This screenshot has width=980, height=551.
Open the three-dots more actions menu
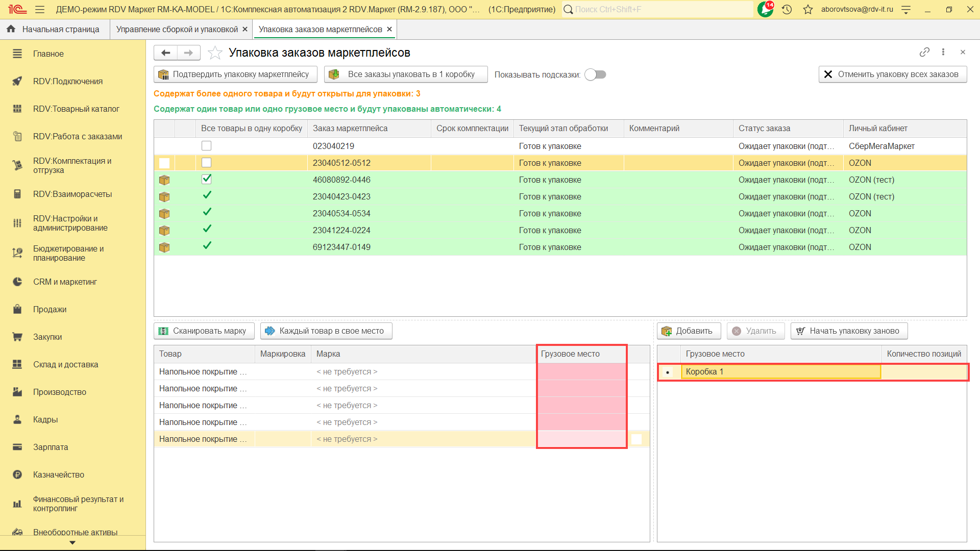943,52
